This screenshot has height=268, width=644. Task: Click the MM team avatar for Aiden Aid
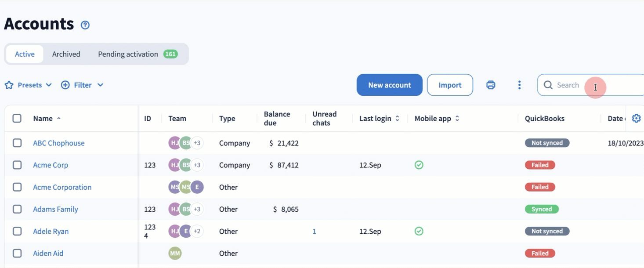click(x=175, y=254)
